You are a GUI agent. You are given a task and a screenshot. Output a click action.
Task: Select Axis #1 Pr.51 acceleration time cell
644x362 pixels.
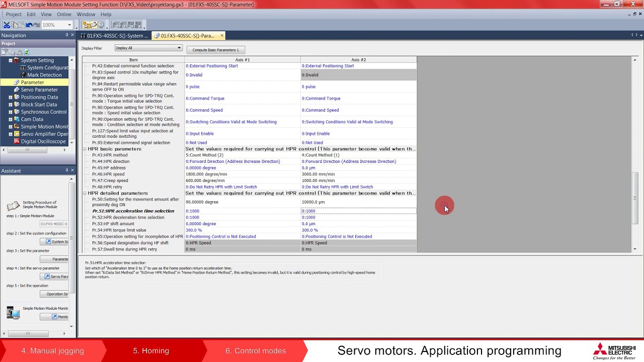click(243, 211)
